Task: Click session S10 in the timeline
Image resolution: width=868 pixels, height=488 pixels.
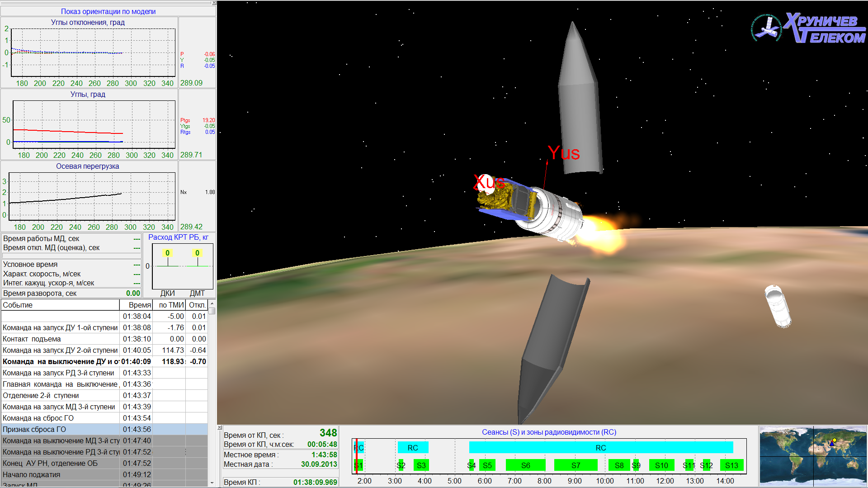Action: point(661,465)
